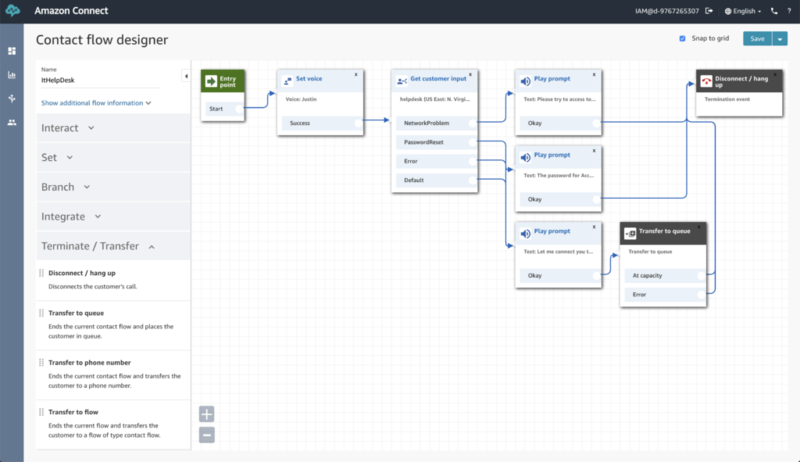
Task: Collapse the Terminate / Transfer section
Action: tap(113, 246)
